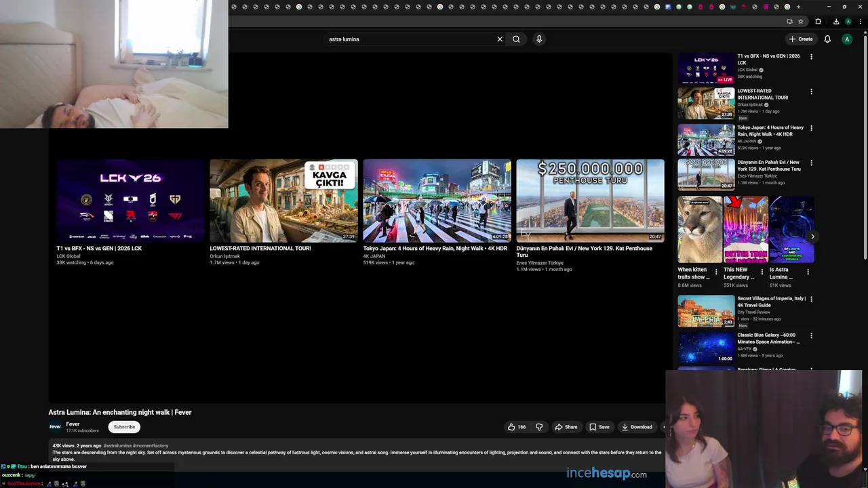Open sidebar Secret Villages of Imperia thumbnail
The height and width of the screenshot is (488, 868).
(706, 311)
